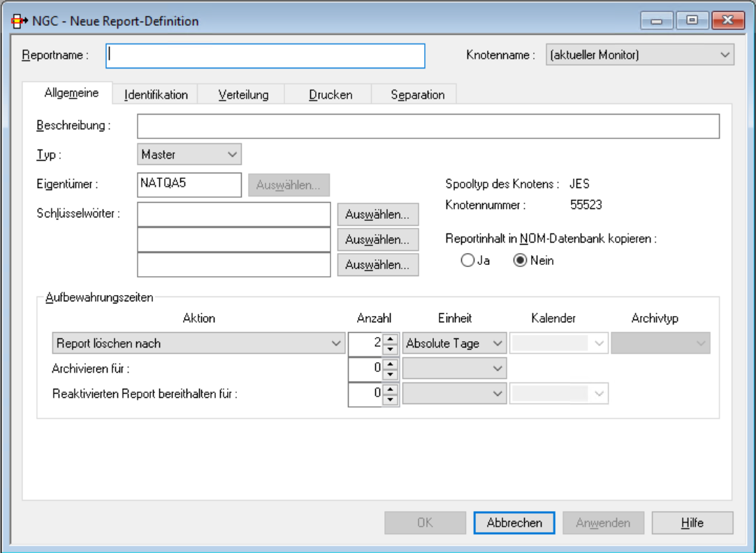
Task: Click the NGC application icon in the title bar
Action: pyautogui.click(x=21, y=20)
